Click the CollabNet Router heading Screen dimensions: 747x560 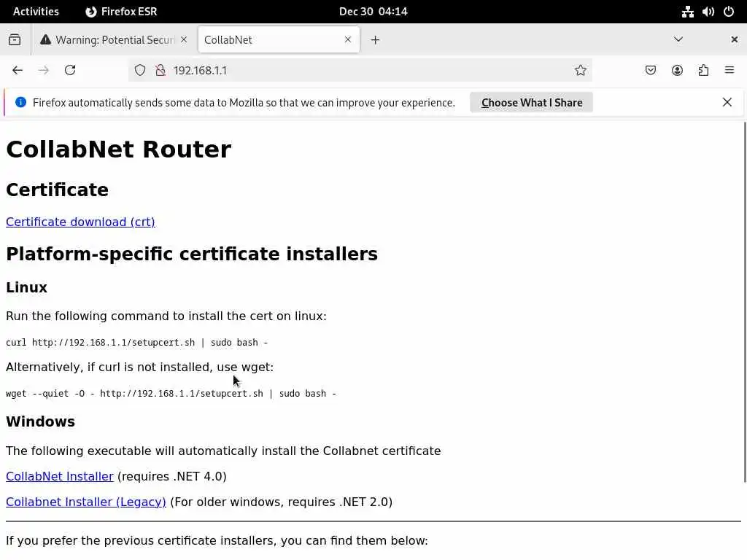click(119, 149)
